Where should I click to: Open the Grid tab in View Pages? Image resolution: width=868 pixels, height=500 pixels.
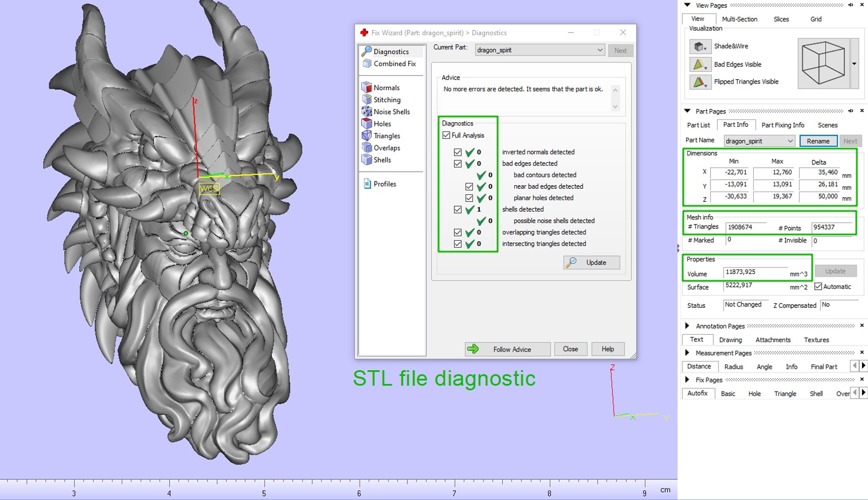tap(816, 19)
